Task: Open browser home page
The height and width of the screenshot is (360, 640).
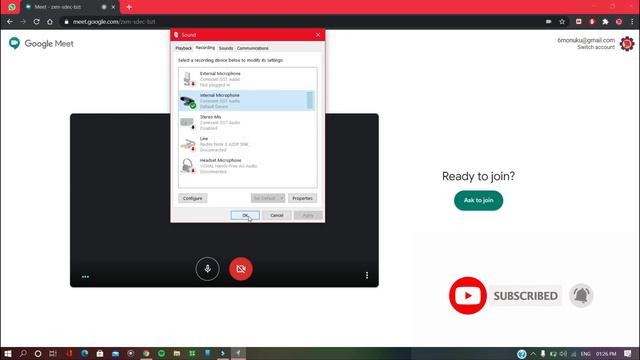Action: click(50, 22)
